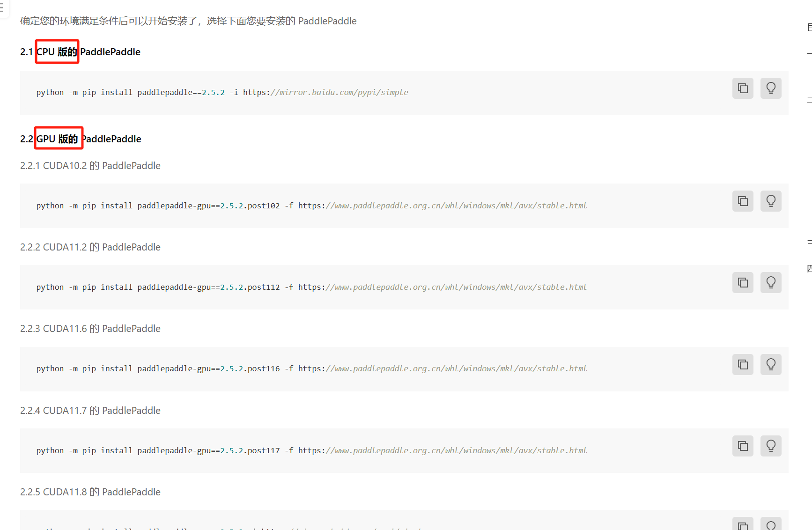Click the heading "2.1 CPU 版的 PaddlePaddle"
The height and width of the screenshot is (530, 812).
tap(80, 52)
